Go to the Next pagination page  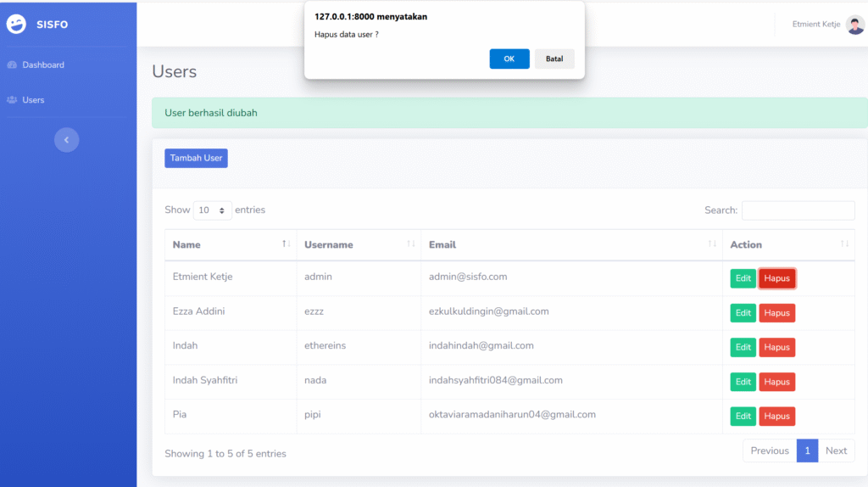click(x=836, y=451)
